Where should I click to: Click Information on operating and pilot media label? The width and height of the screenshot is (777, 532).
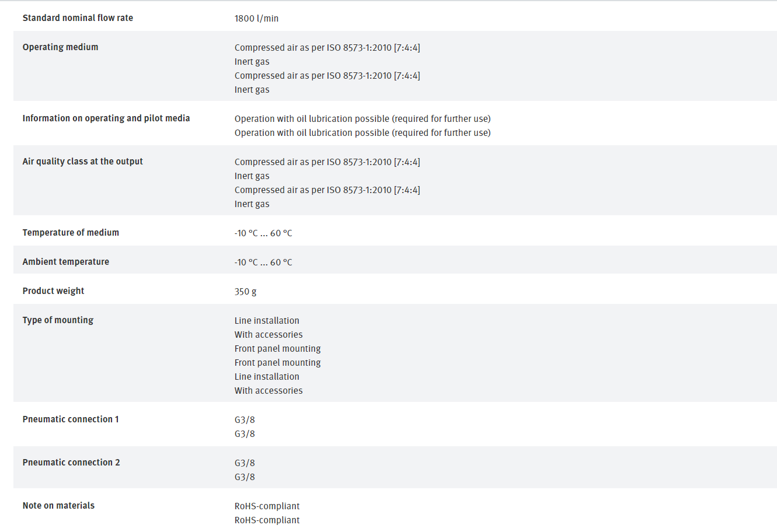tap(106, 118)
